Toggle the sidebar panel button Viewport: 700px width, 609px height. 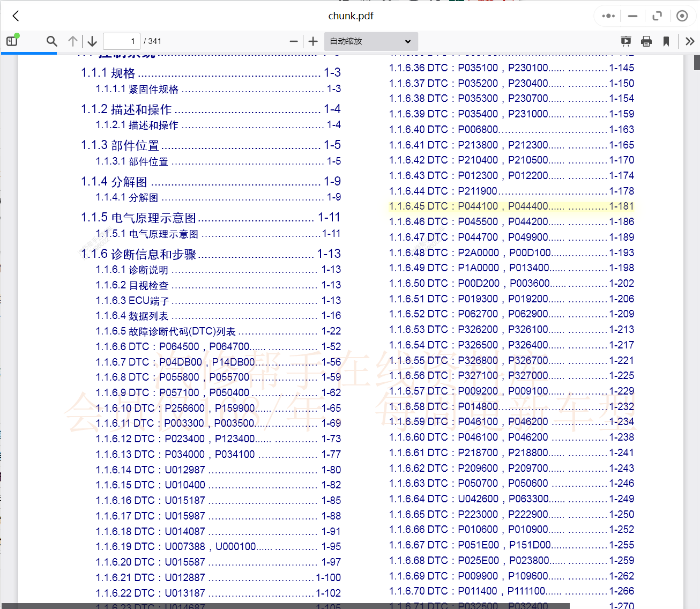(12, 41)
